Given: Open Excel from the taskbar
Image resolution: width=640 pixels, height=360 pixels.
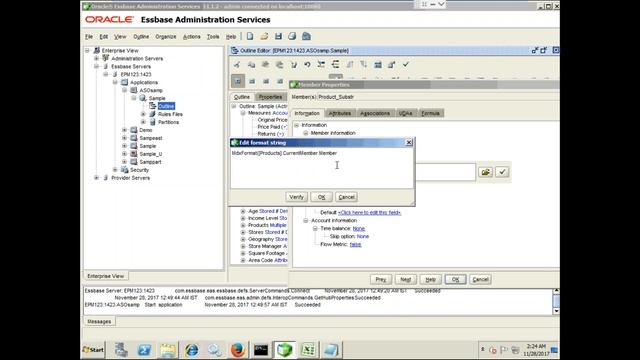Looking at the screenshot, I should pyautogui.click(x=308, y=350).
